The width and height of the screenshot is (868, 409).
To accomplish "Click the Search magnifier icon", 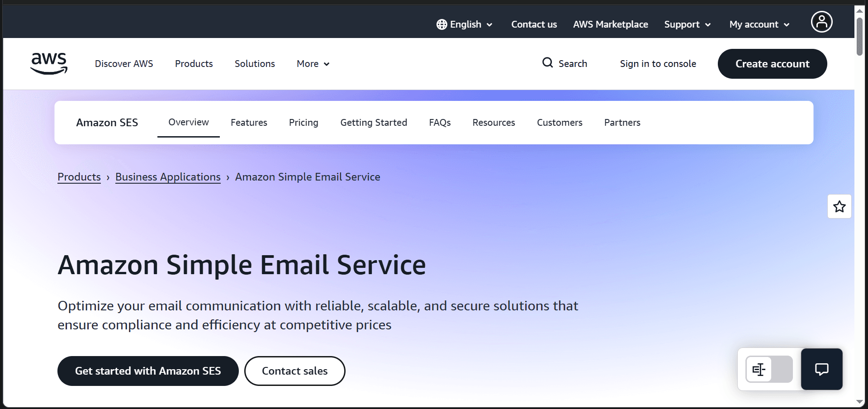I will (547, 62).
